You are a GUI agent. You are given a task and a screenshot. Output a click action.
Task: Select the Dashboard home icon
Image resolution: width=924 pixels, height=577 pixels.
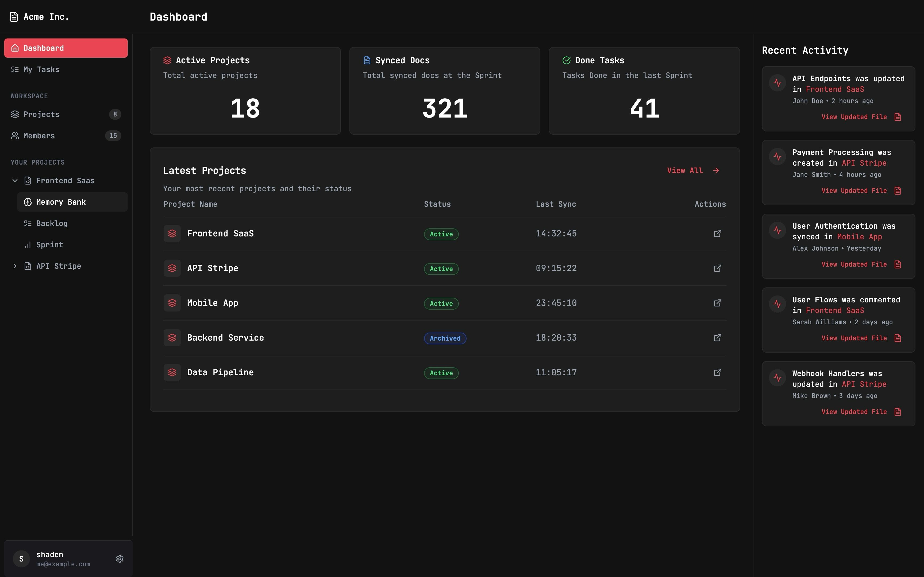click(15, 48)
